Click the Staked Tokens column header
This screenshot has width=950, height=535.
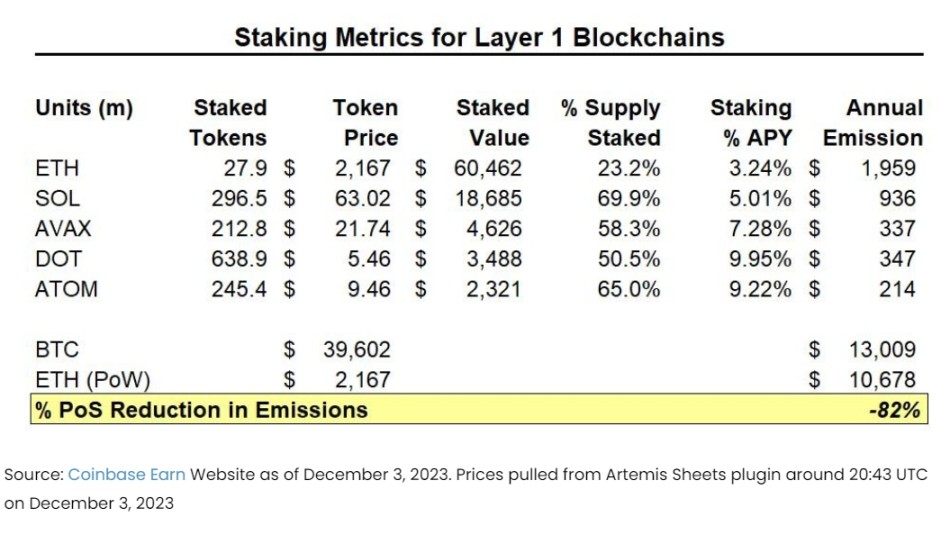229,123
